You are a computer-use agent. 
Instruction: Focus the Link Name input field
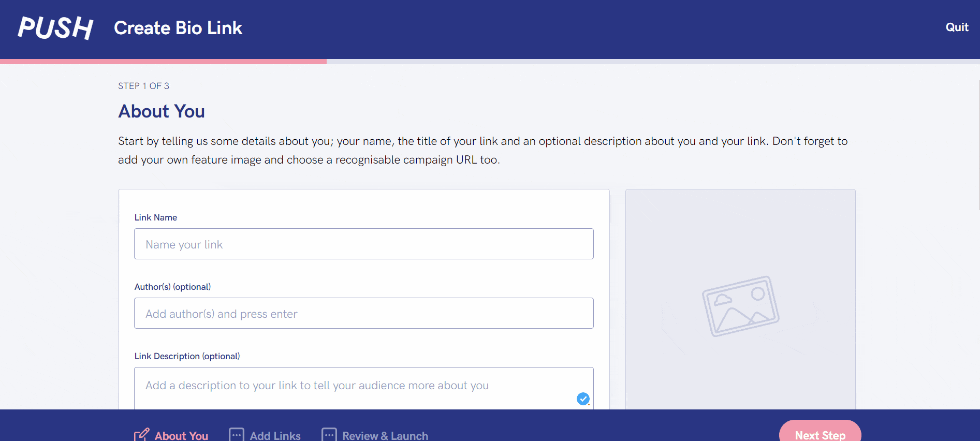click(364, 244)
